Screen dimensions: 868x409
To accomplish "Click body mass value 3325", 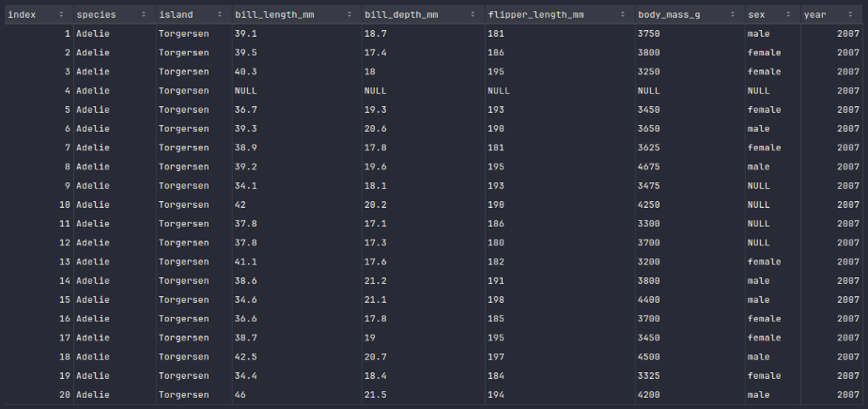I will [649, 376].
